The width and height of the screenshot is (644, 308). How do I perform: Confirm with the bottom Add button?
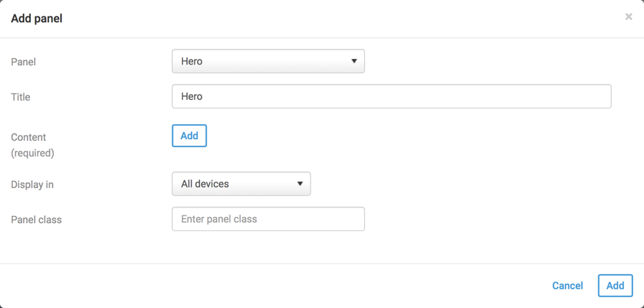click(x=615, y=286)
